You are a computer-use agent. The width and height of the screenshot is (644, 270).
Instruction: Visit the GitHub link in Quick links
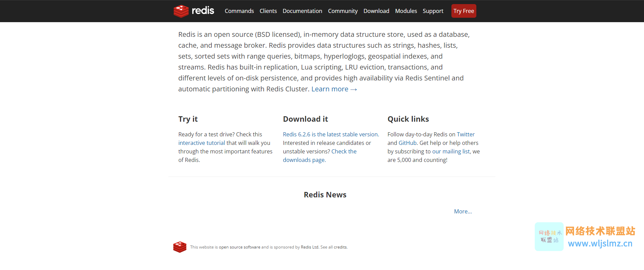[x=408, y=143]
